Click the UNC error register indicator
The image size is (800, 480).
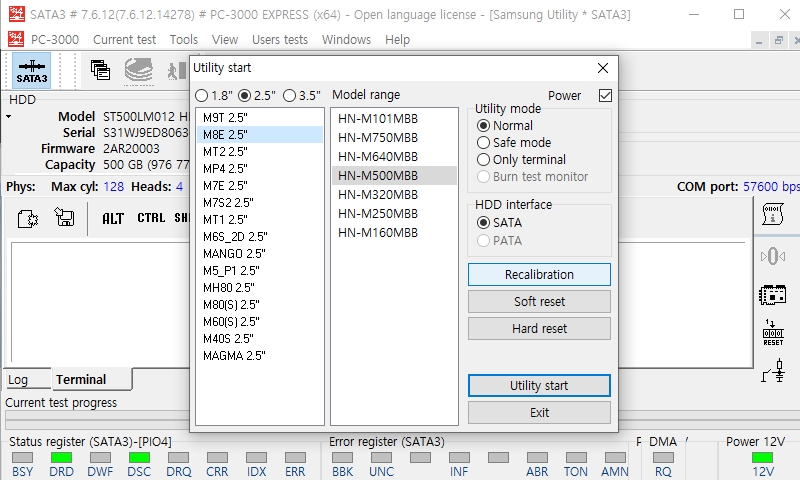[x=381, y=458]
